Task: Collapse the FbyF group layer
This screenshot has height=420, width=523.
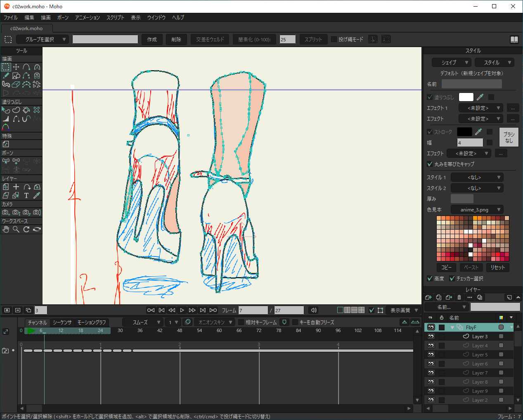Action: (x=452, y=327)
